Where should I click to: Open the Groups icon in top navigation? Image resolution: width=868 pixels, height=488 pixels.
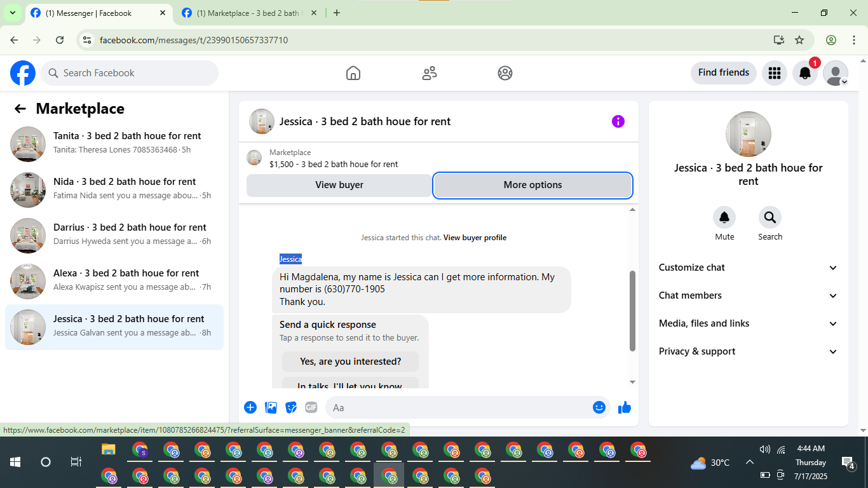click(x=505, y=73)
